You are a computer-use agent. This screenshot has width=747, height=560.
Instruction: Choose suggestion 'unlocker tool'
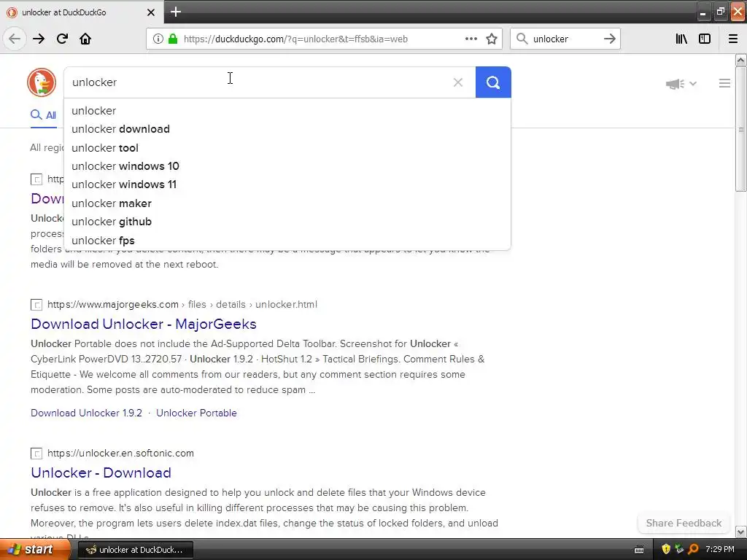tap(287, 147)
